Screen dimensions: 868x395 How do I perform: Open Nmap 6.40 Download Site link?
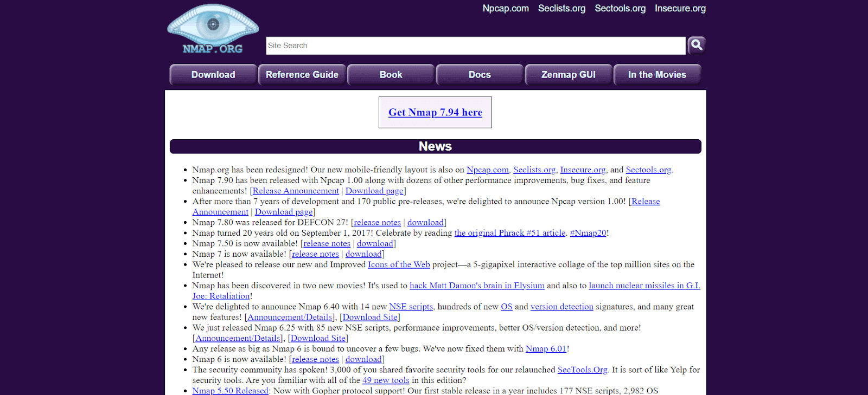pyautogui.click(x=370, y=317)
